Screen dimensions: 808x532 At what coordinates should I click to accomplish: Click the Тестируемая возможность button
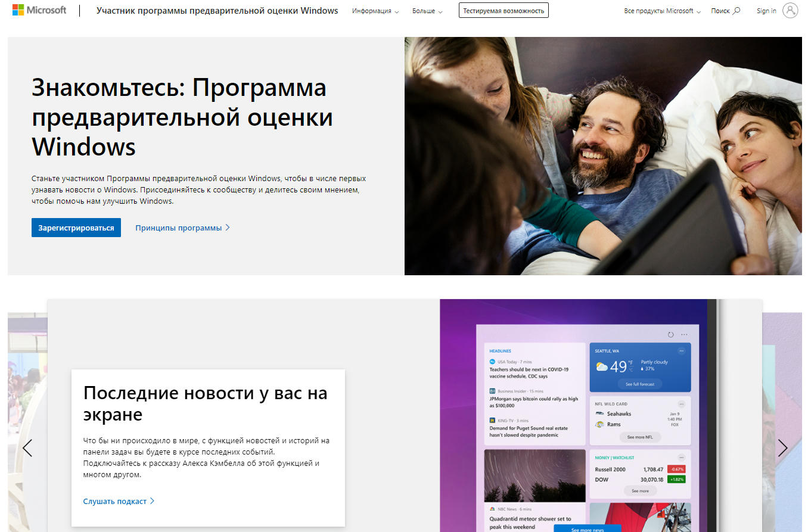coord(504,11)
